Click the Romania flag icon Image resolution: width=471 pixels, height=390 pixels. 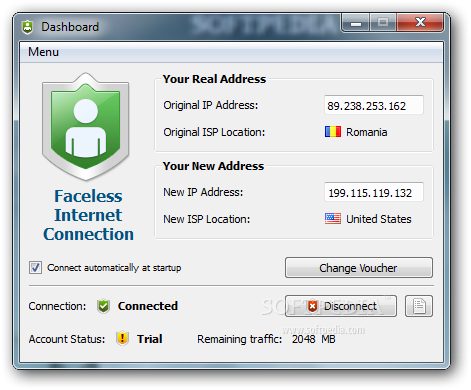(x=333, y=132)
